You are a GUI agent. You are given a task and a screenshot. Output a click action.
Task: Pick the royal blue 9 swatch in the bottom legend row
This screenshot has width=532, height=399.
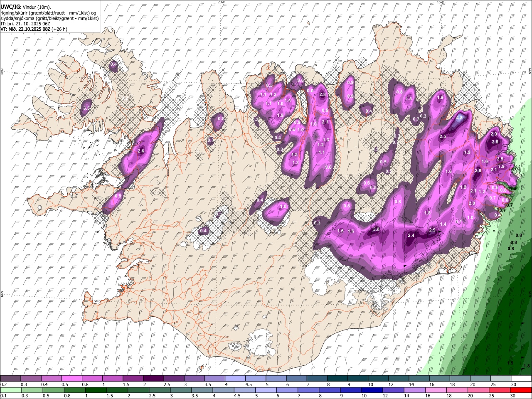coord(350,390)
